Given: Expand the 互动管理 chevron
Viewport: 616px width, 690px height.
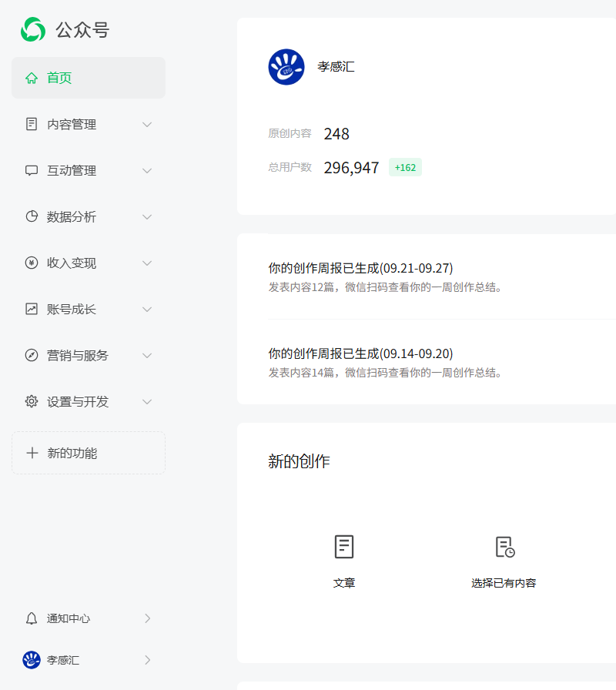Looking at the screenshot, I should point(147,171).
